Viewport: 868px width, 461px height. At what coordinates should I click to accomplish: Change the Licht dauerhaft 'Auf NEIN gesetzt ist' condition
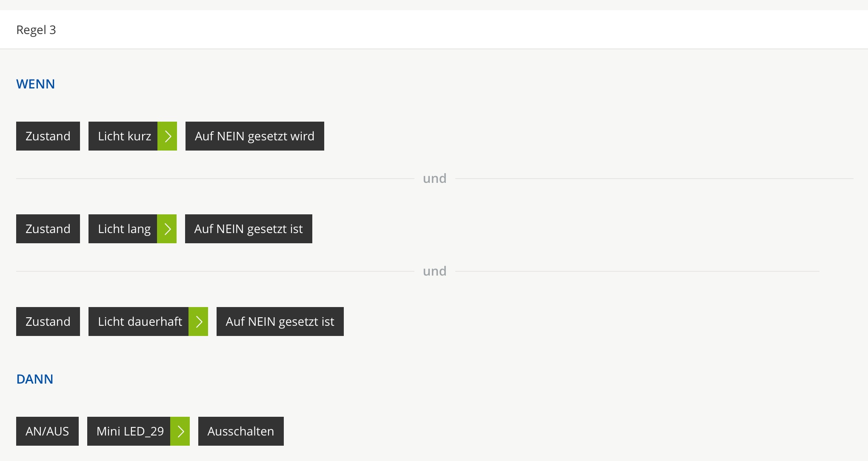280,322
